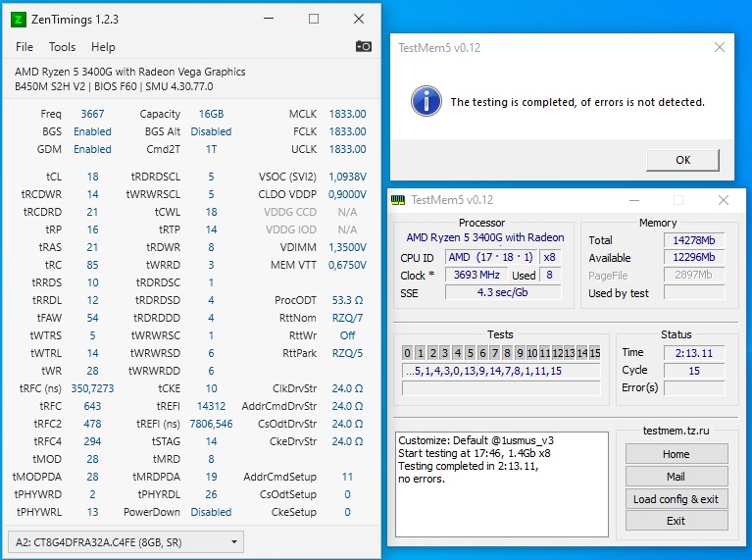This screenshot has width=752, height=560.
Task: Click the RttPark value RZQ/5
Action: [347, 353]
